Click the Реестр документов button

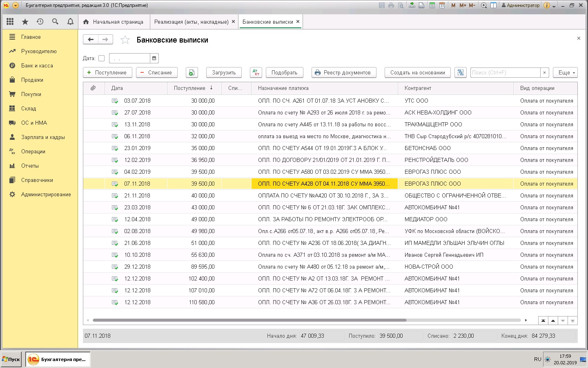(x=343, y=72)
